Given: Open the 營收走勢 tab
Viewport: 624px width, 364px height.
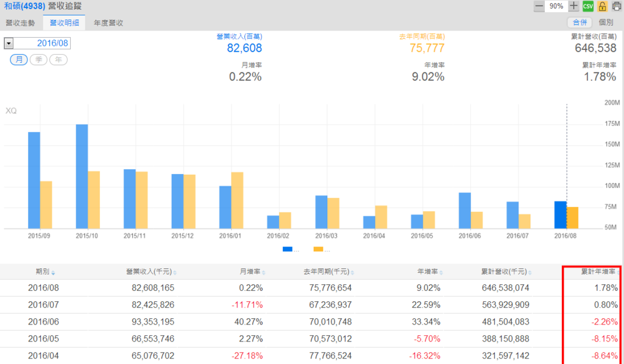Looking at the screenshot, I should (x=20, y=23).
